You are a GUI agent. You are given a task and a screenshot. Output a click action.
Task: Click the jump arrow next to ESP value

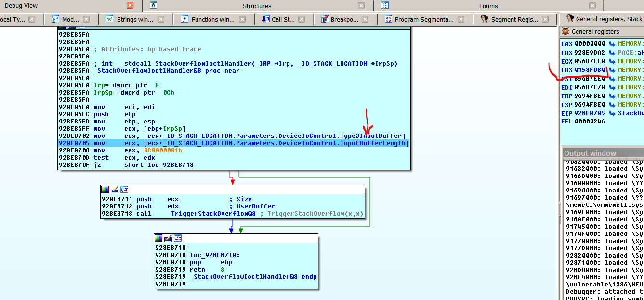(612, 105)
